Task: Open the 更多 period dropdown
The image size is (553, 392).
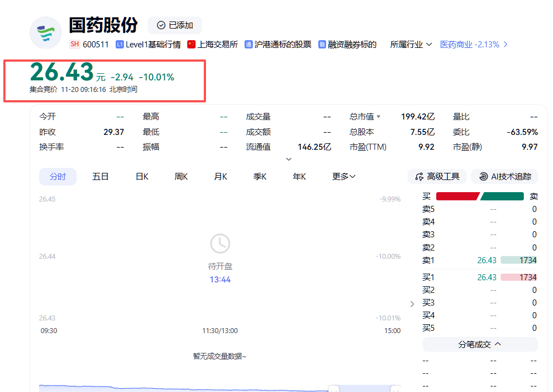Action: (x=344, y=177)
